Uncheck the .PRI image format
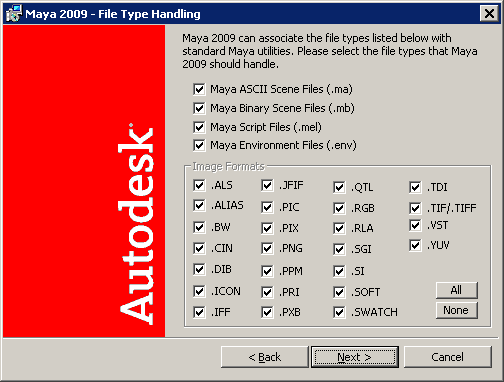Viewport: 504px width, 382px height. (267, 292)
